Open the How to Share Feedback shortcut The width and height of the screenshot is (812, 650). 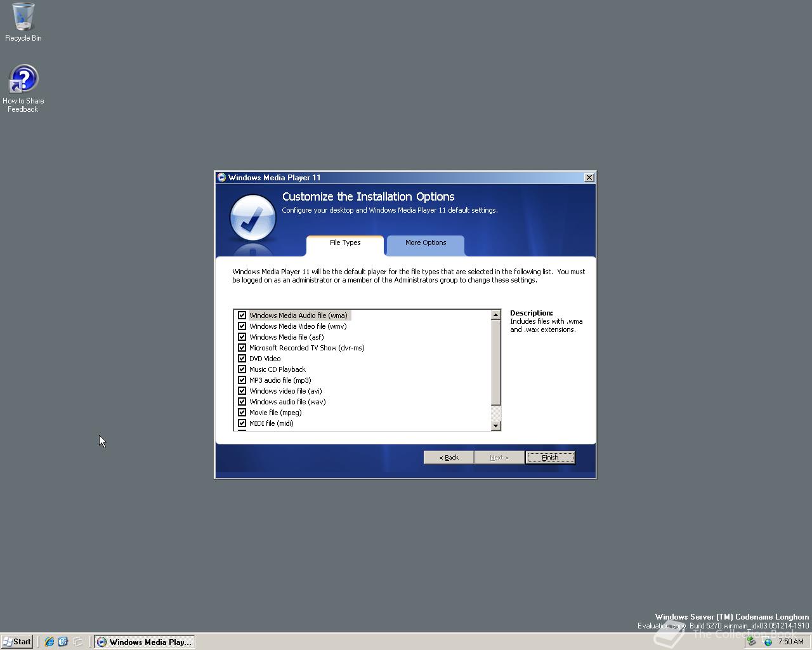point(23,89)
